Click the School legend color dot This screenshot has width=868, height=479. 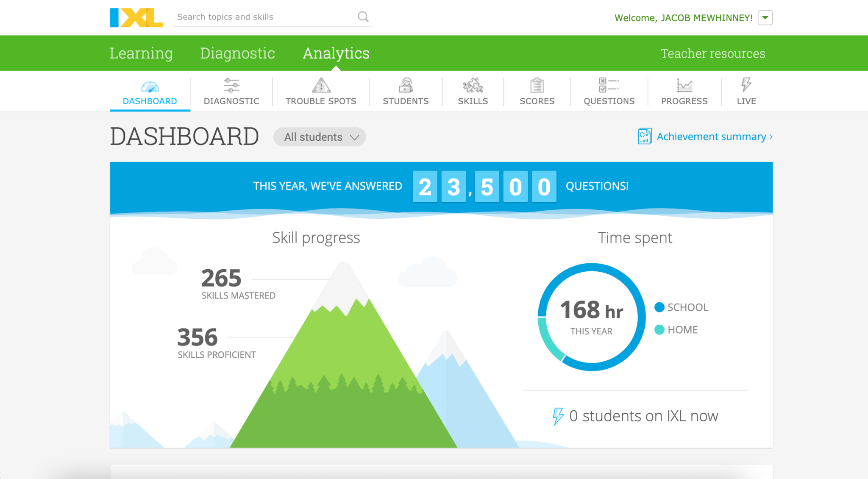click(659, 307)
